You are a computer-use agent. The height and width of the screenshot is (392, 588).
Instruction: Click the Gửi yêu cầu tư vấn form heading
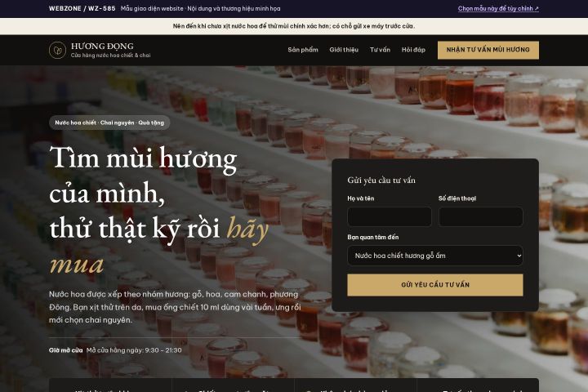click(381, 180)
